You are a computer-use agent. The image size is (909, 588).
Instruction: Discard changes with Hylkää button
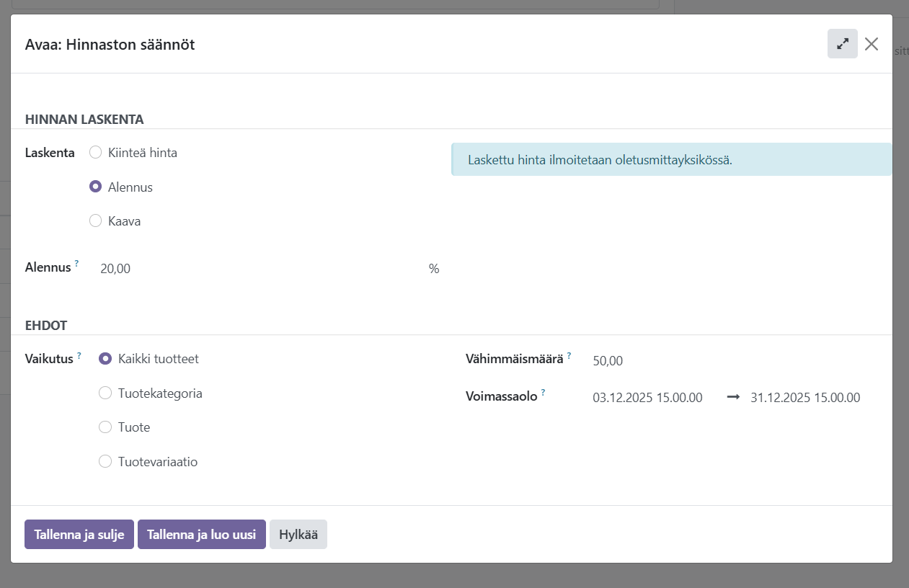pos(298,535)
